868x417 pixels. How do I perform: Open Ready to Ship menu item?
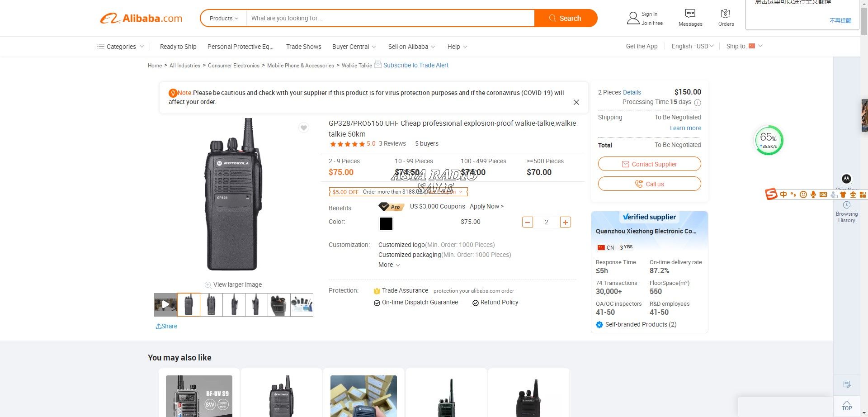[178, 47]
